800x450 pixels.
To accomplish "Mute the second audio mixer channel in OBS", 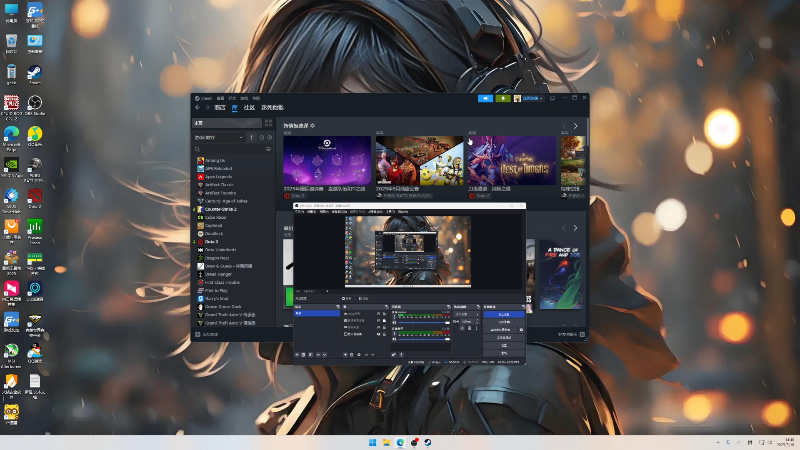I will point(394,339).
